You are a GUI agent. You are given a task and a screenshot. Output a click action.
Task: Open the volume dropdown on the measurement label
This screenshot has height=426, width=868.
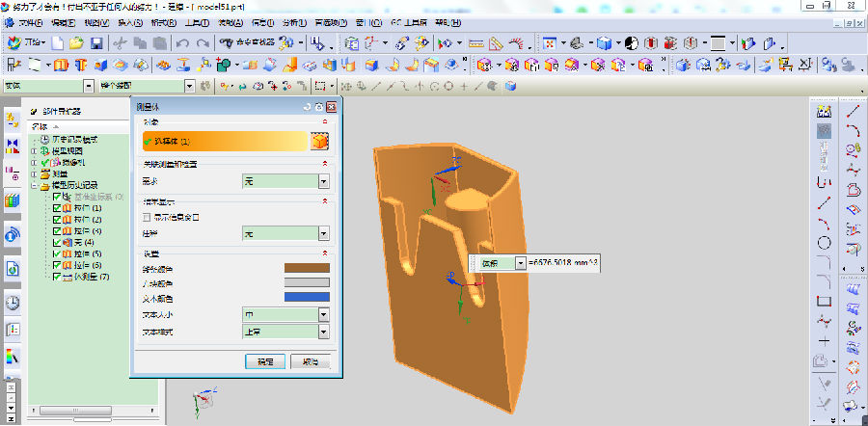pos(521,263)
